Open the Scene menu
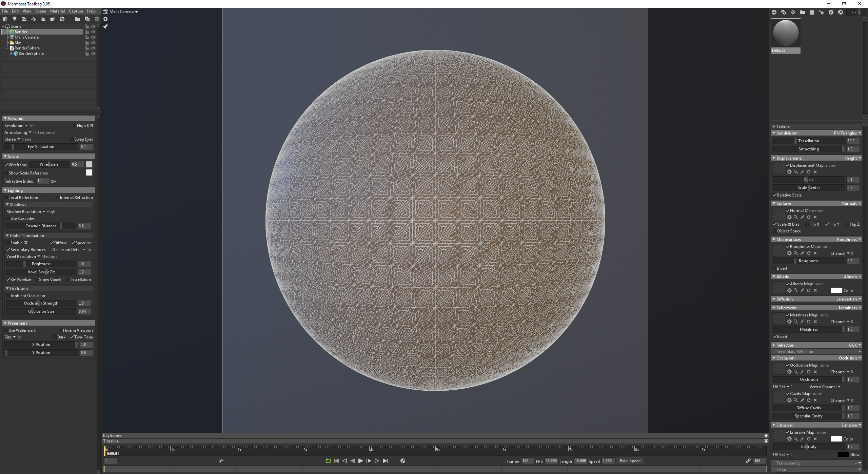 (x=41, y=11)
